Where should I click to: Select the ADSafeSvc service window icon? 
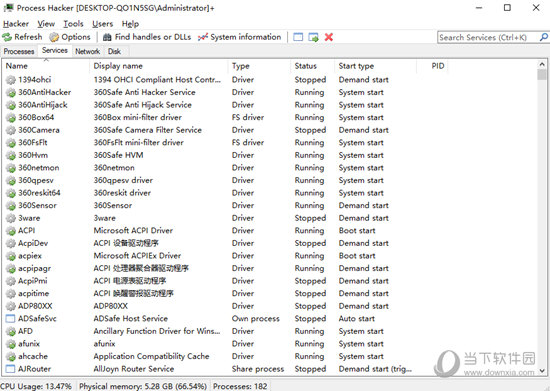click(11, 319)
